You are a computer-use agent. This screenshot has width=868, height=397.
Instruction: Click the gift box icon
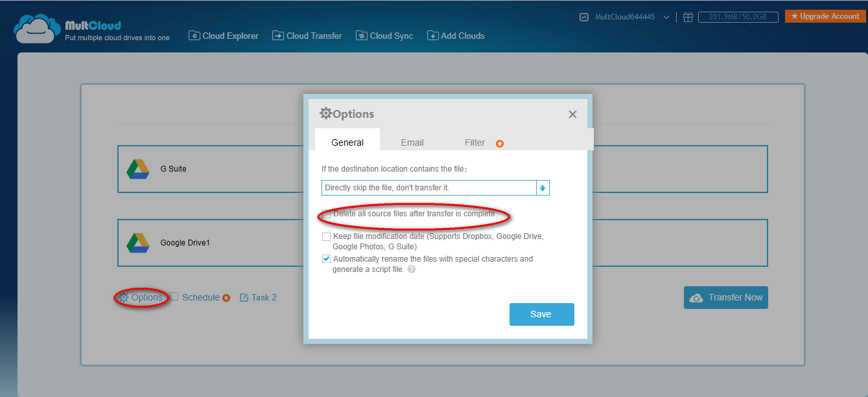(x=688, y=17)
